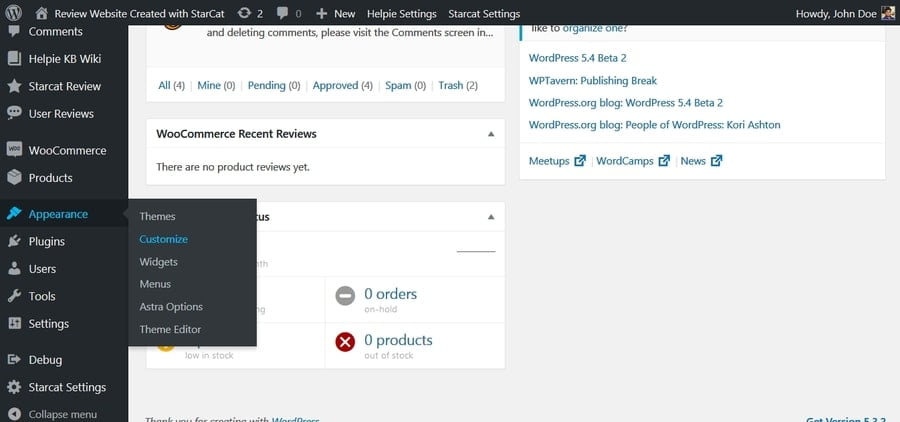Screen dimensions: 900x422
Task: Collapse the WooCommerce Recent Reviews panel
Action: [x=491, y=134]
